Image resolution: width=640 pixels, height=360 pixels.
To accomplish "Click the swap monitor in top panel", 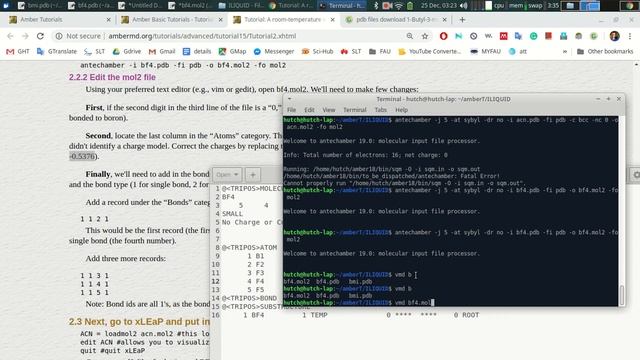I will tap(535, 5).
